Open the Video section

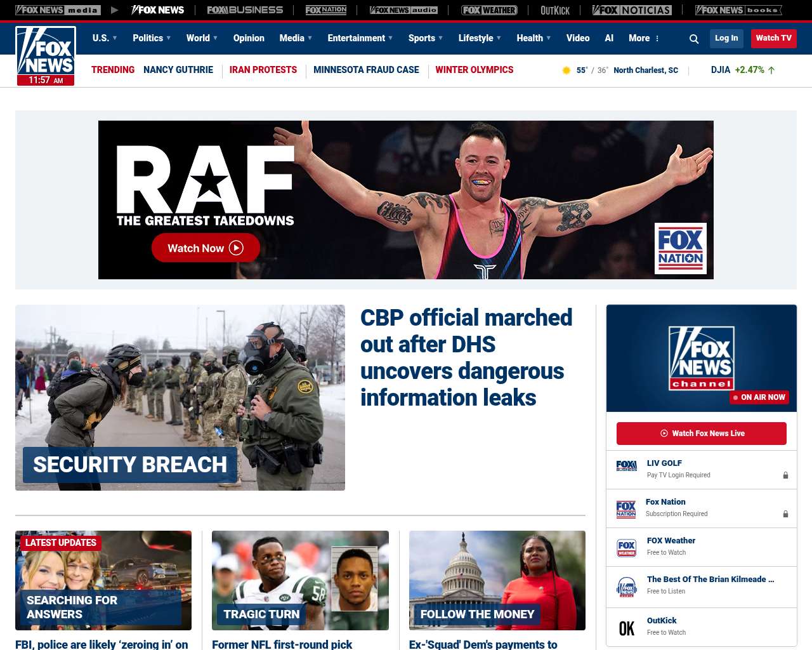(578, 38)
